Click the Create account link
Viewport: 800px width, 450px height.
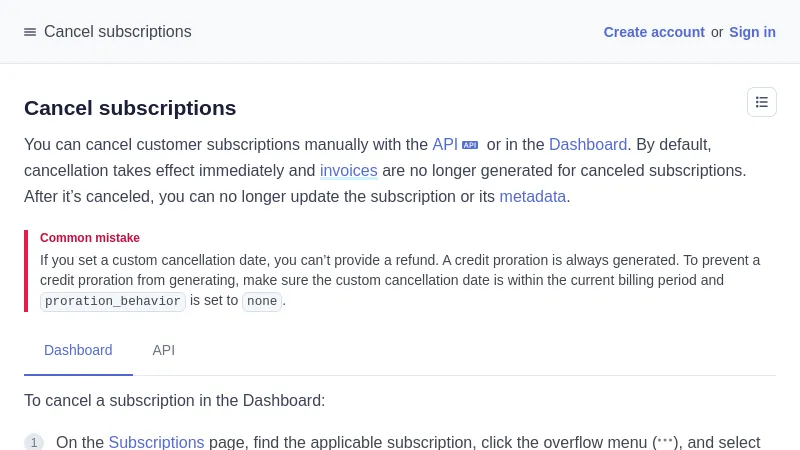654,32
